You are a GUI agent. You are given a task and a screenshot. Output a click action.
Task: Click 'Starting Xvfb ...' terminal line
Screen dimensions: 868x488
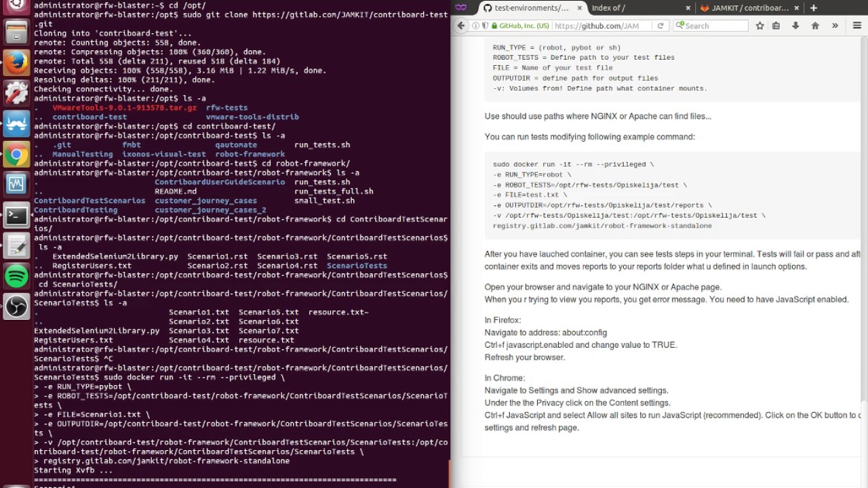[x=73, y=470]
